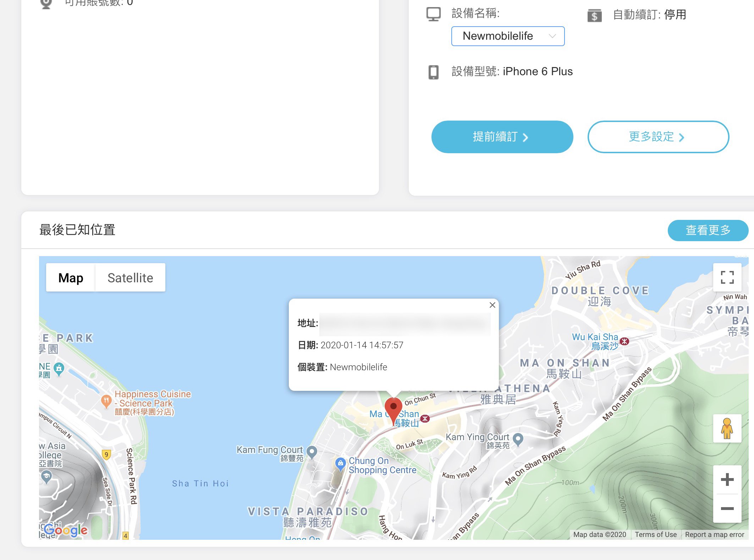Screen dimensions: 754x560
Task: Click the blurred 地址 address field
Action: click(x=405, y=324)
